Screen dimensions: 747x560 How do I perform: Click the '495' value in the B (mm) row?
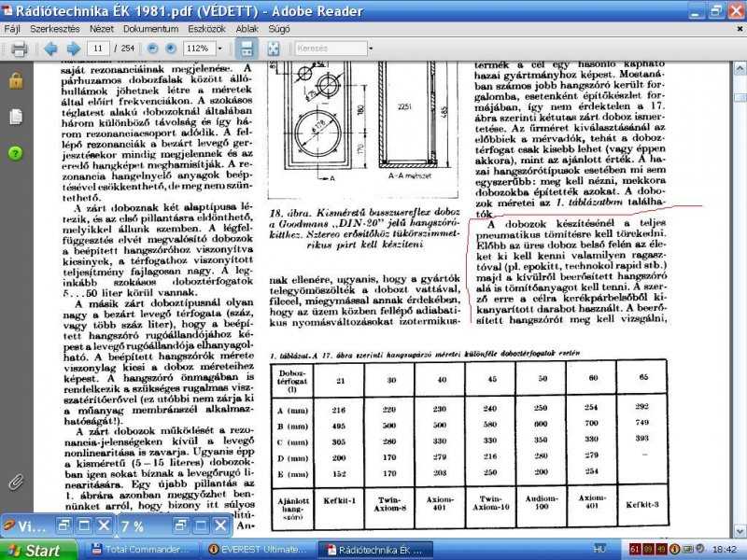click(339, 426)
